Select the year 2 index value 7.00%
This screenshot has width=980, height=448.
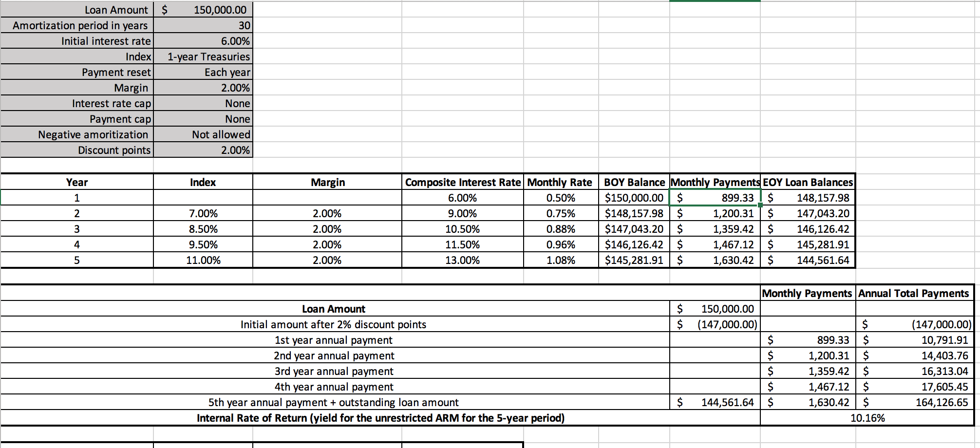tap(203, 213)
